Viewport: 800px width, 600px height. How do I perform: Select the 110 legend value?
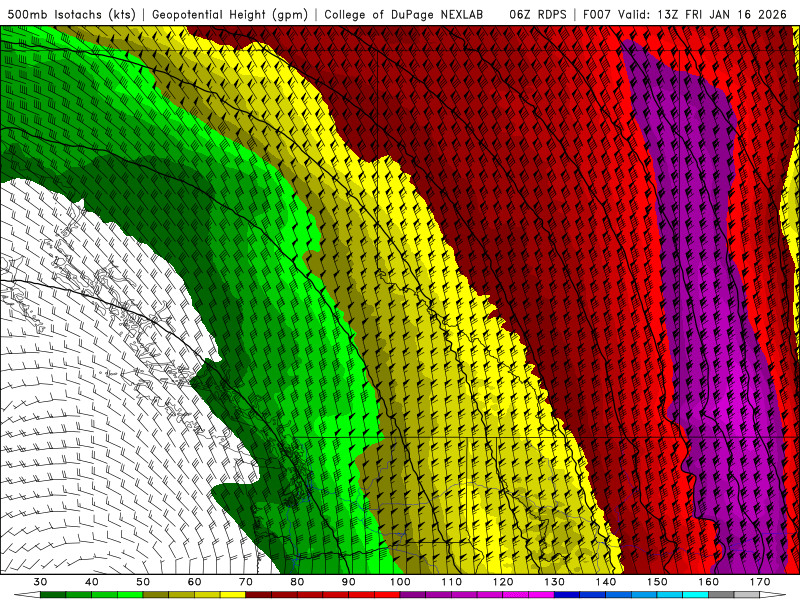coord(452,582)
